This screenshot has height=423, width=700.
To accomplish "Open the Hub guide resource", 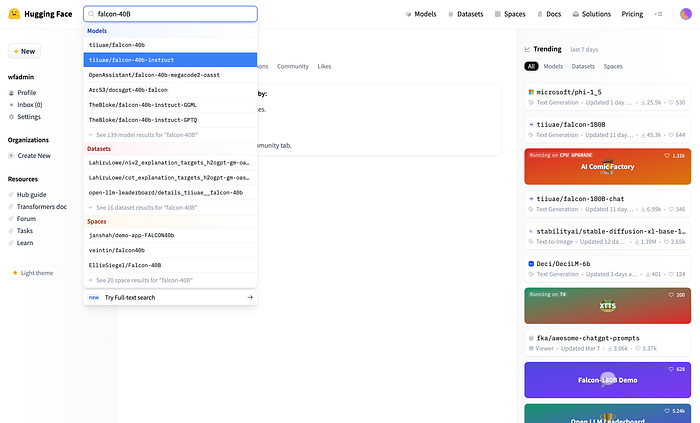I will tap(27, 195).
